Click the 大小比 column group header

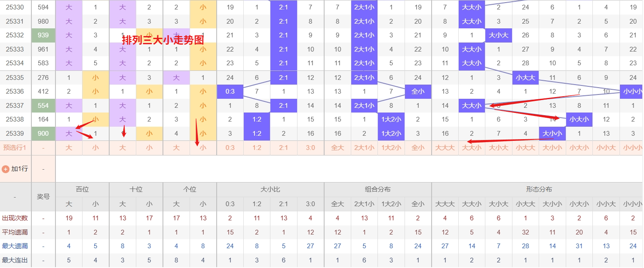coord(270,189)
